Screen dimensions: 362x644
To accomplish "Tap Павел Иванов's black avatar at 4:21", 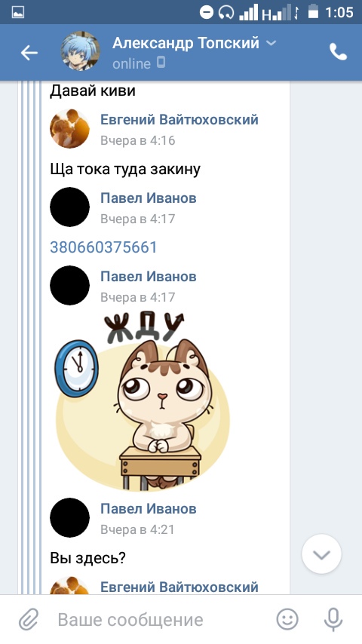I will [69, 517].
